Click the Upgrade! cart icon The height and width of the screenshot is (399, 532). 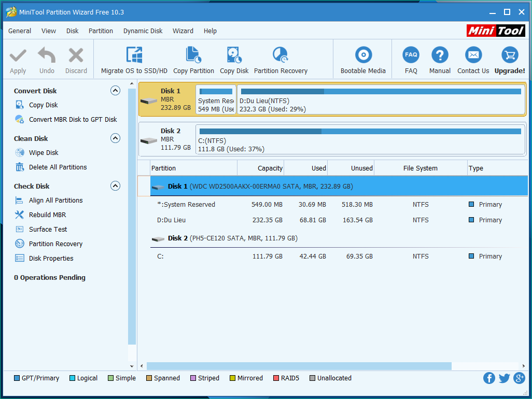coord(510,55)
